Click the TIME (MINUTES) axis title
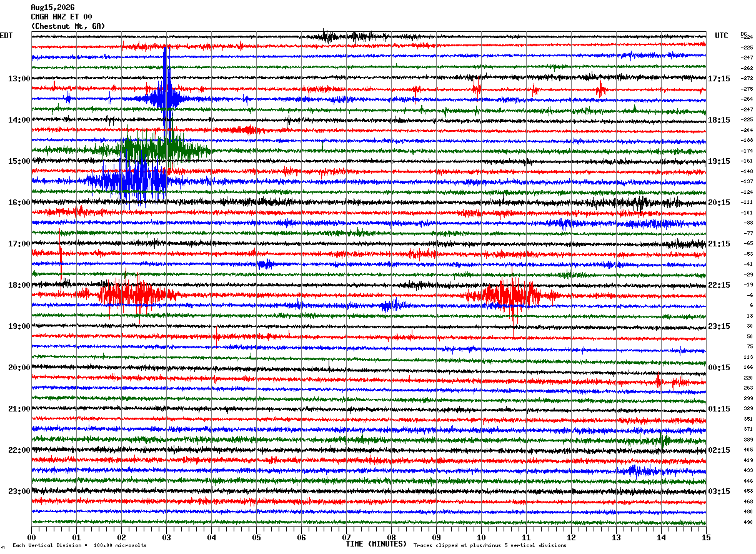756x554 pixels. (x=376, y=544)
